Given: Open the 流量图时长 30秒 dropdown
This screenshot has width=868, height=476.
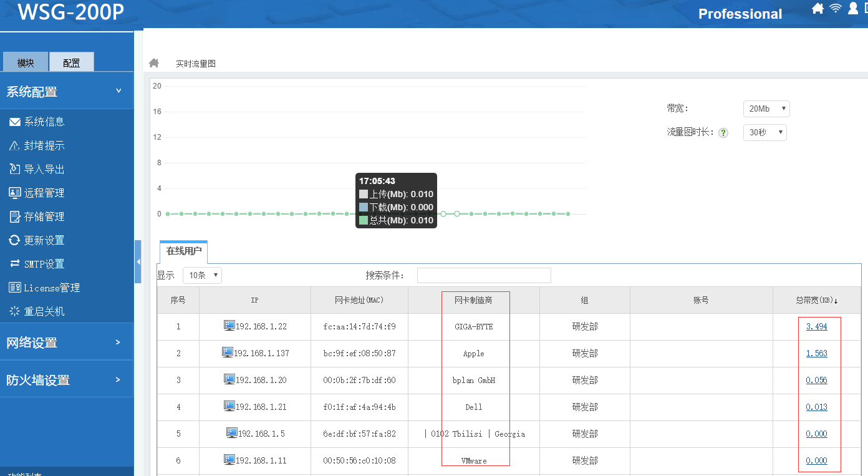Looking at the screenshot, I should [x=764, y=132].
